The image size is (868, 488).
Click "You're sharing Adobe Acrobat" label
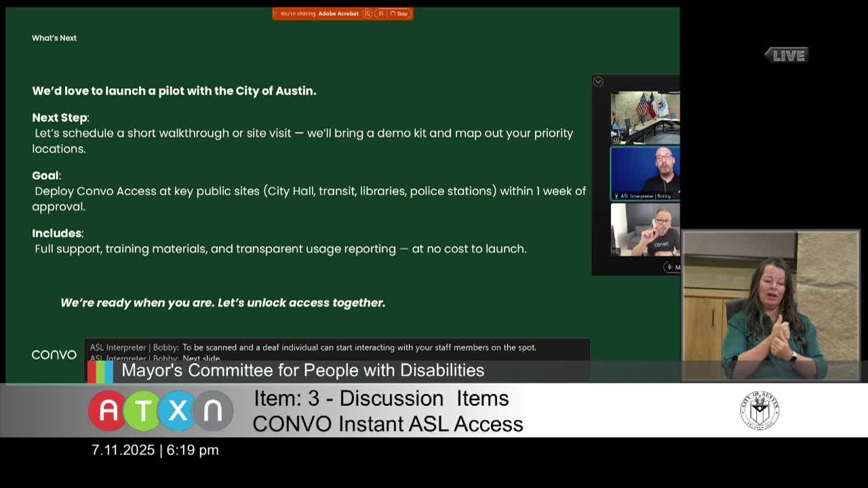coord(319,14)
